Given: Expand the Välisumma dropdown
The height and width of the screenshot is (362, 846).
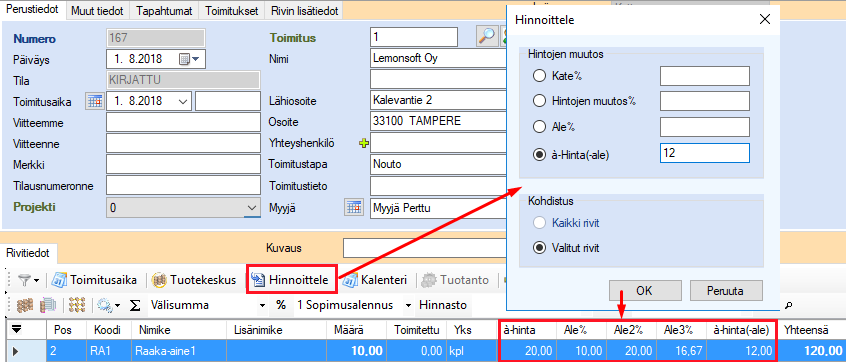Looking at the screenshot, I should click(x=262, y=305).
